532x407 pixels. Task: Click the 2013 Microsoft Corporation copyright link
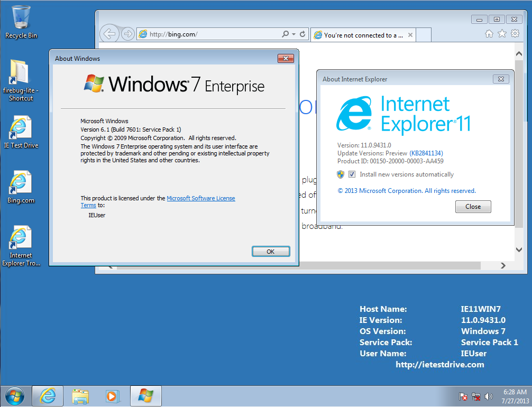407,191
